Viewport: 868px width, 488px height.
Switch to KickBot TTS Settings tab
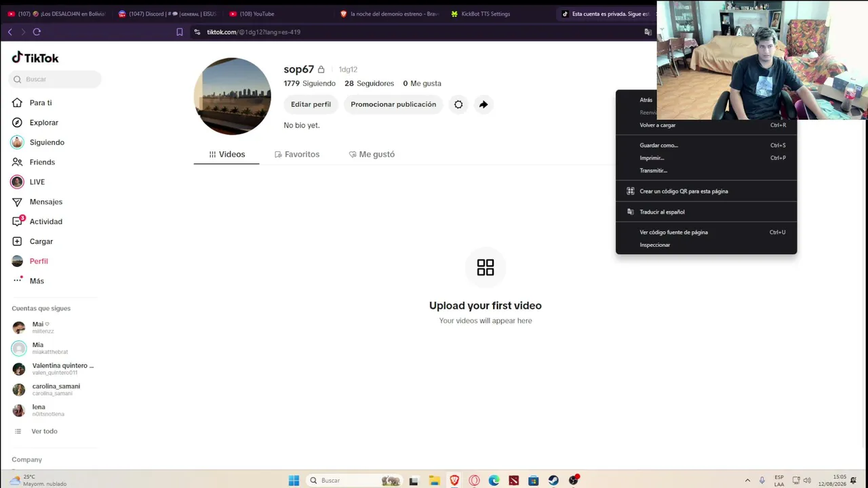click(501, 14)
